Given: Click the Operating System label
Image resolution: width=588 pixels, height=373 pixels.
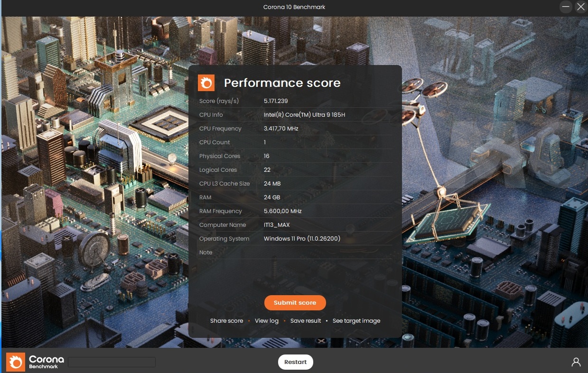Looking at the screenshot, I should click(224, 239).
